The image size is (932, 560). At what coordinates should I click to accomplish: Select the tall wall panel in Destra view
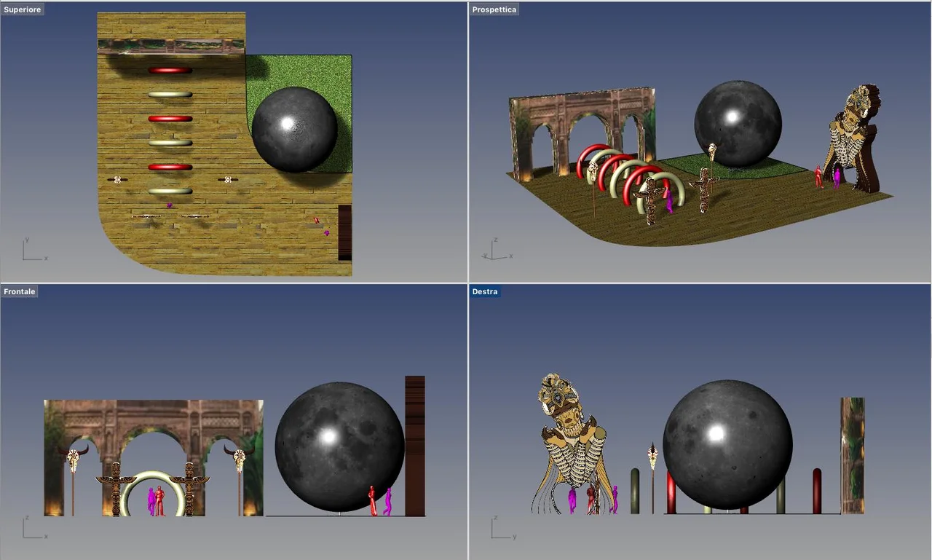coord(853,455)
